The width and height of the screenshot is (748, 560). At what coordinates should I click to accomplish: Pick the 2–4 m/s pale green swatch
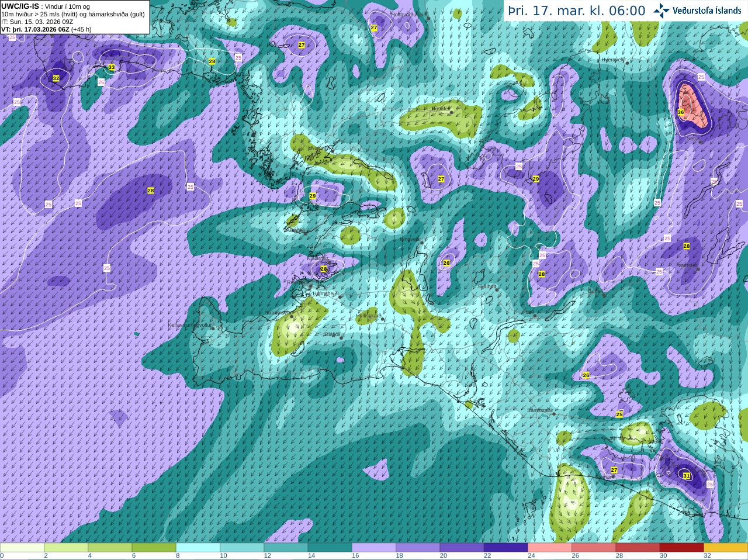(66, 548)
